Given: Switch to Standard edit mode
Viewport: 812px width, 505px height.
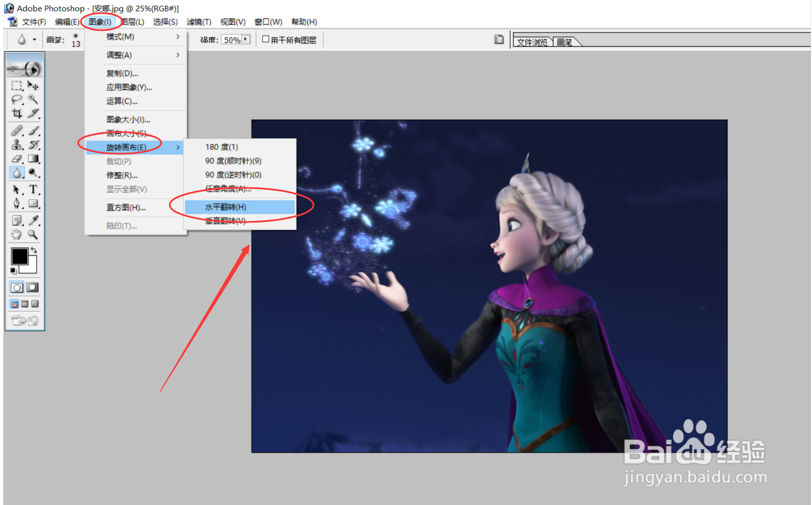Looking at the screenshot, I should (x=17, y=288).
